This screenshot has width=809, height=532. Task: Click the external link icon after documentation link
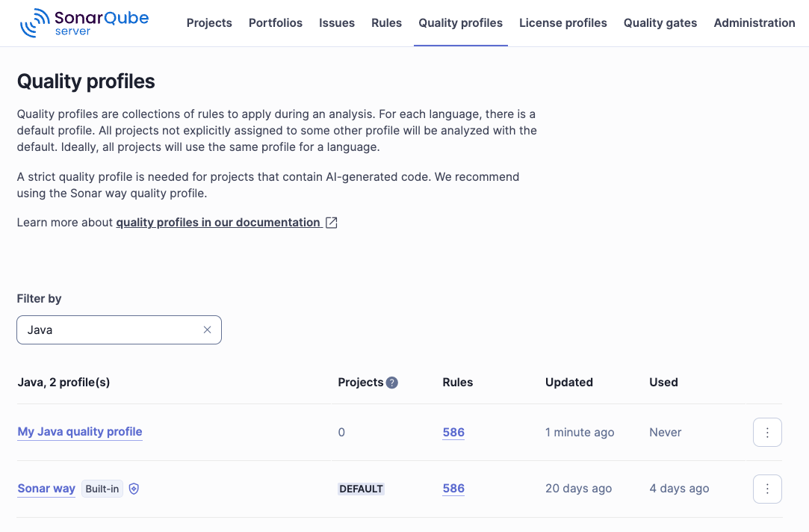(x=331, y=222)
